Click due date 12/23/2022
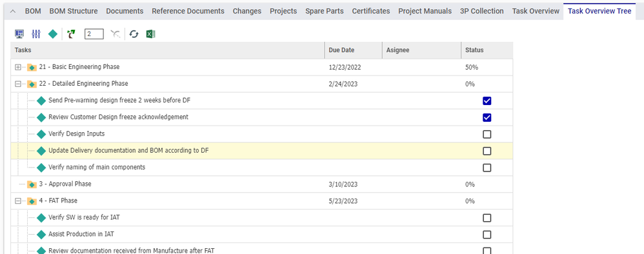This screenshot has height=254, width=644. (x=345, y=67)
